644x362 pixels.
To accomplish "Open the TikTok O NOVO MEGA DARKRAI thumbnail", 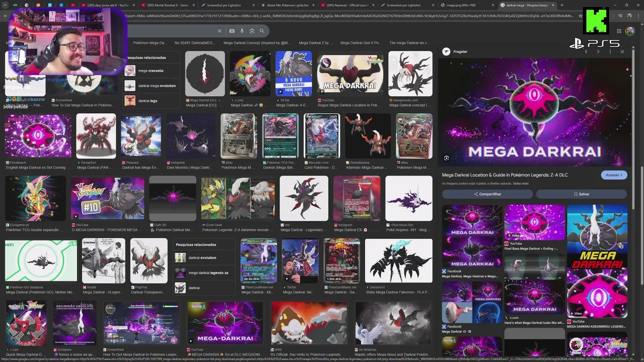I will pos(294,73).
